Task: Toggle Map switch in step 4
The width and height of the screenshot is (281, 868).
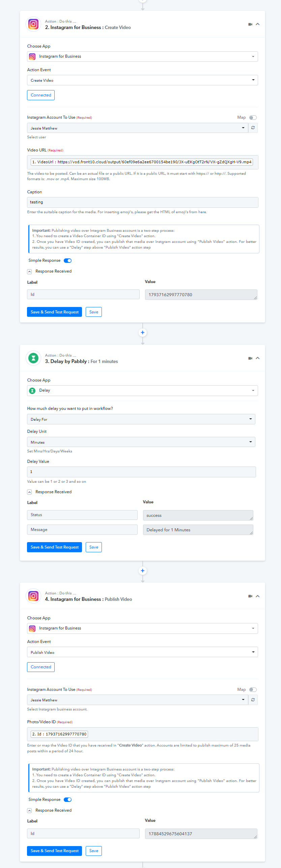Action: pyautogui.click(x=253, y=690)
